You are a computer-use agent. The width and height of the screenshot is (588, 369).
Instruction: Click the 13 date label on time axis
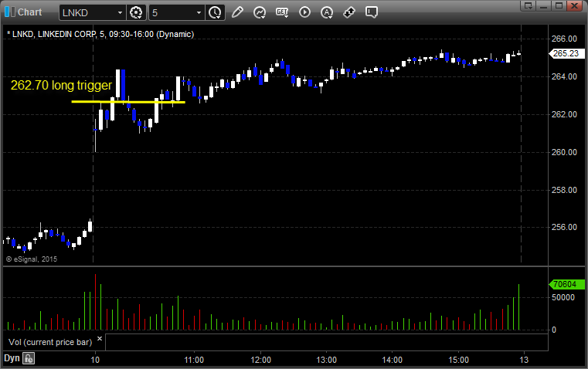[x=524, y=360]
